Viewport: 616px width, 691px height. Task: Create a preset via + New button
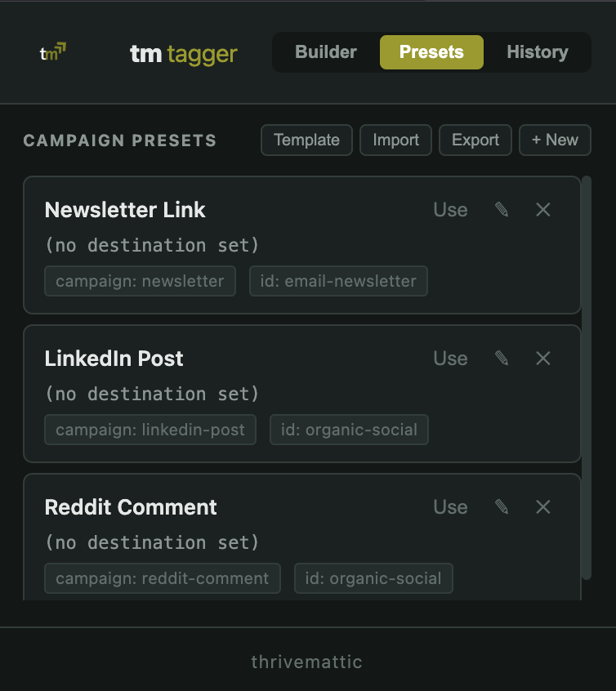click(x=555, y=140)
